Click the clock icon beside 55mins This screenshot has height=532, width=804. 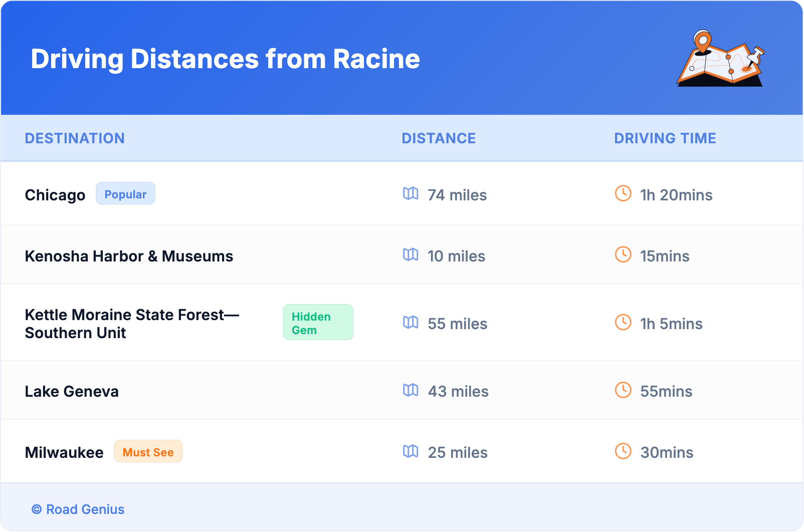pyautogui.click(x=623, y=390)
